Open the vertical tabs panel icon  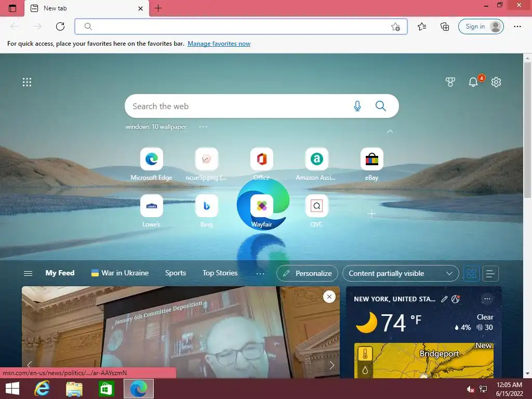(12, 8)
